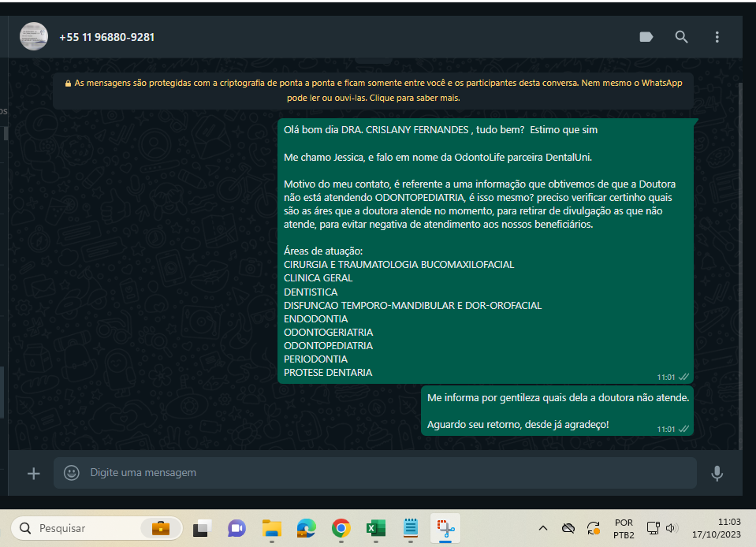Click the OneDrive cloud tray icon
Screen dimensions: 756x547
tap(568, 528)
